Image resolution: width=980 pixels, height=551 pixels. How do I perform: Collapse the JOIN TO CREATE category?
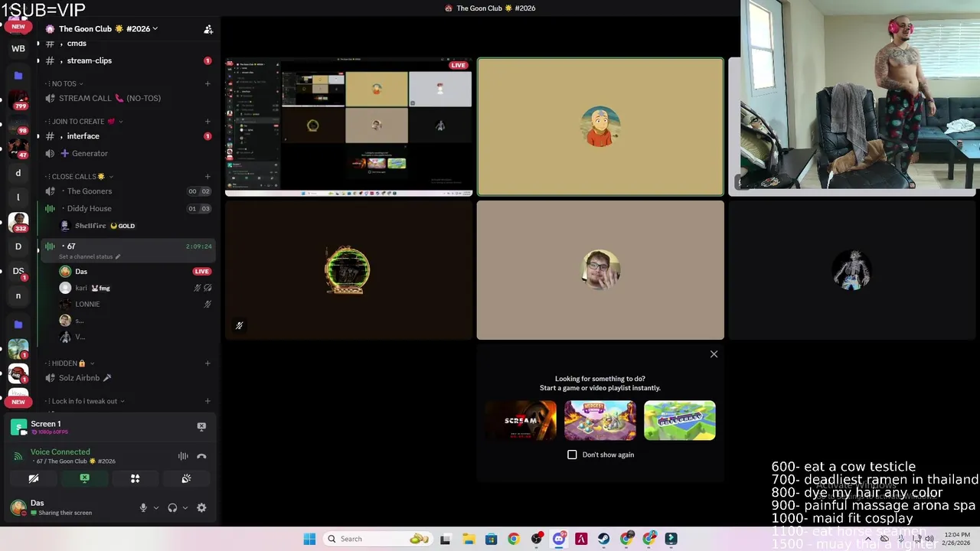pos(83,121)
